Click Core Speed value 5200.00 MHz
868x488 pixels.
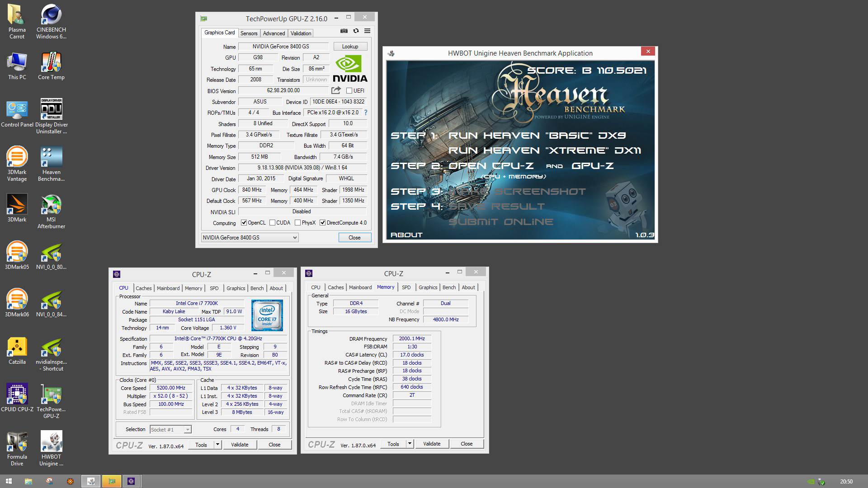click(x=171, y=388)
